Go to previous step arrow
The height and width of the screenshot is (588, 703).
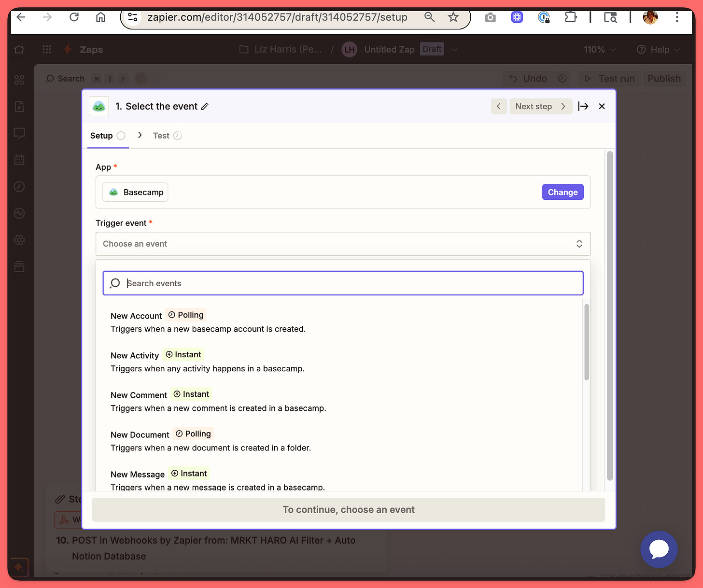pos(499,106)
